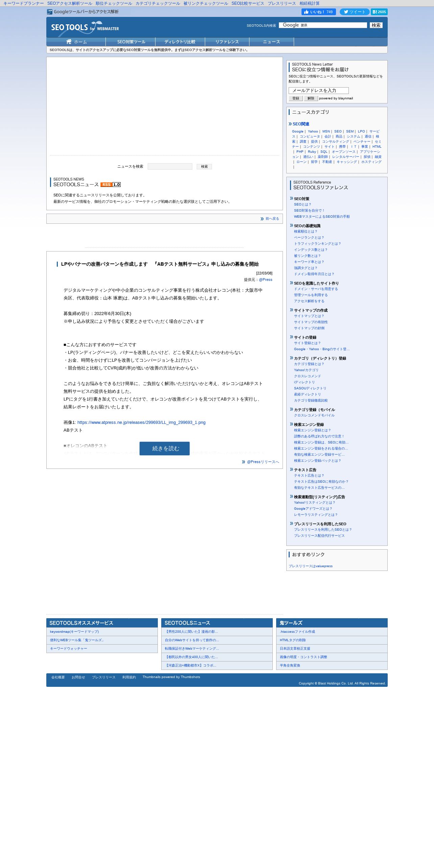Open 相続税計算 in the top bar
Screen dimensions: 434x868
pyautogui.click(x=309, y=3)
